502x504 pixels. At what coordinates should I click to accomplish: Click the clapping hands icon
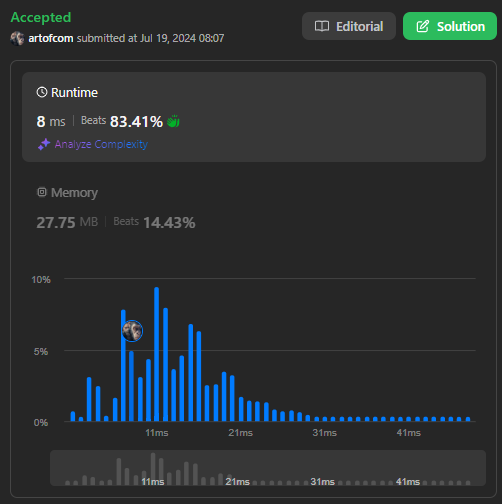173,121
